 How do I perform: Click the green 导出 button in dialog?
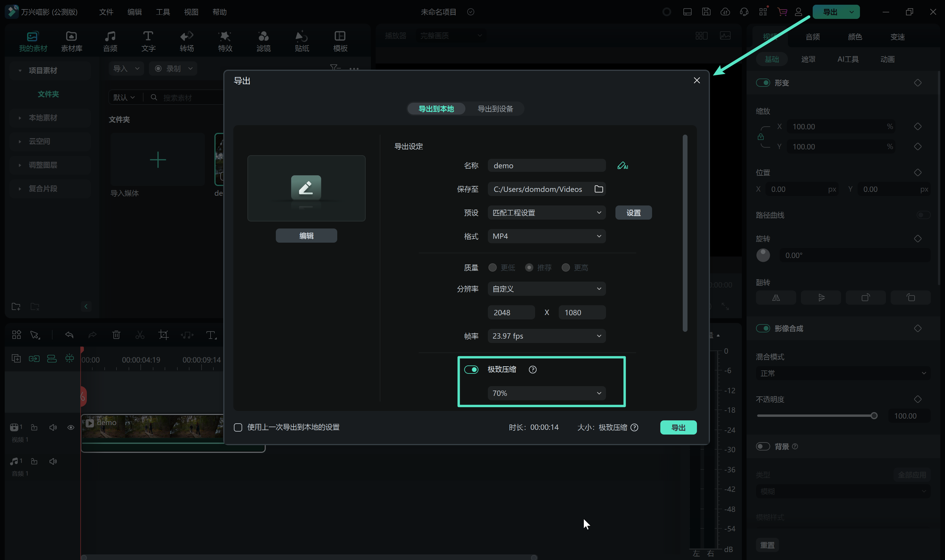click(x=678, y=427)
